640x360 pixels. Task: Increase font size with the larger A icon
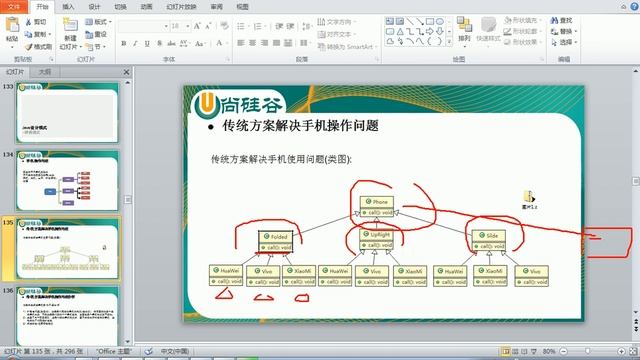(x=197, y=27)
